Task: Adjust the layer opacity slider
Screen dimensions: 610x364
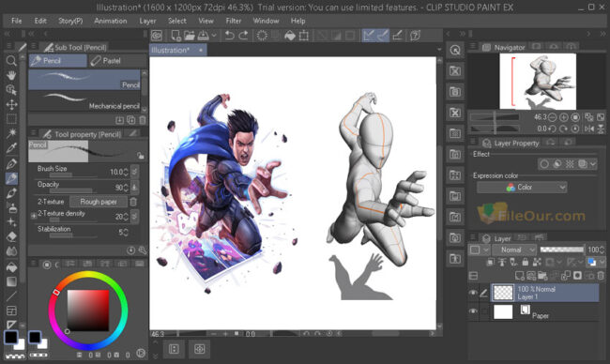Action: pos(562,250)
